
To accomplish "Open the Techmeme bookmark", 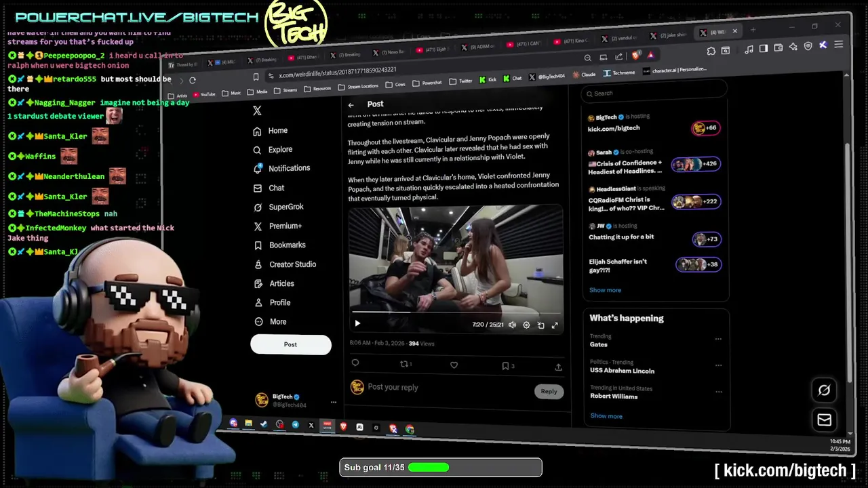I will (620, 73).
